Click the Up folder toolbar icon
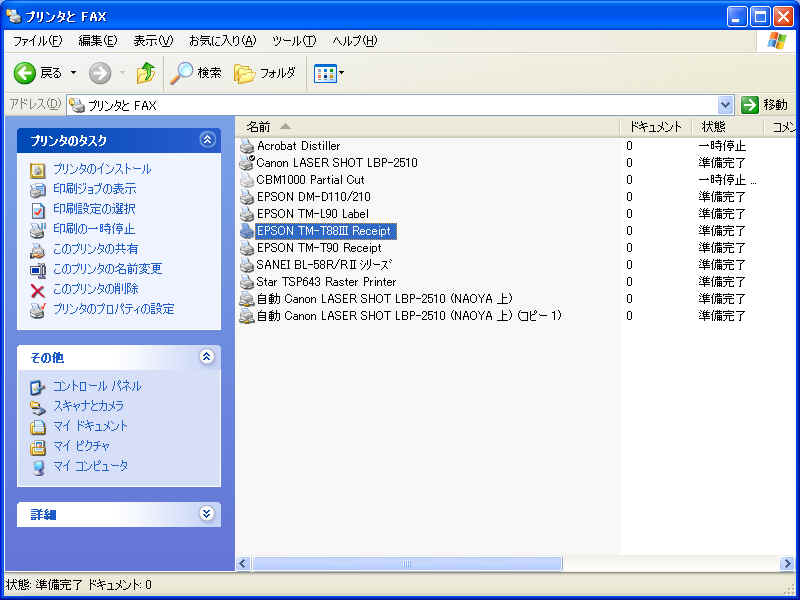Image resolution: width=800 pixels, height=600 pixels. (146, 73)
